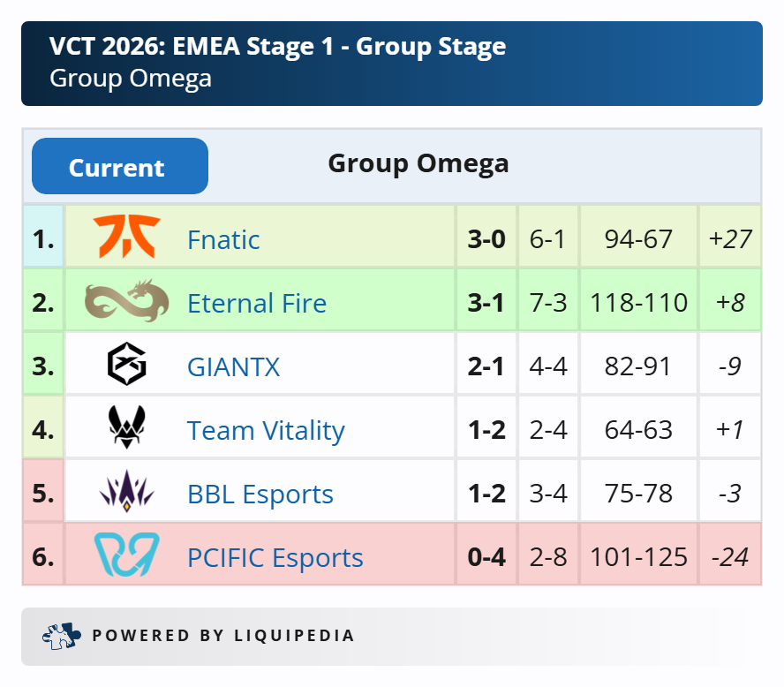Open the BBL Esports link
784x687 pixels.
click(260, 494)
